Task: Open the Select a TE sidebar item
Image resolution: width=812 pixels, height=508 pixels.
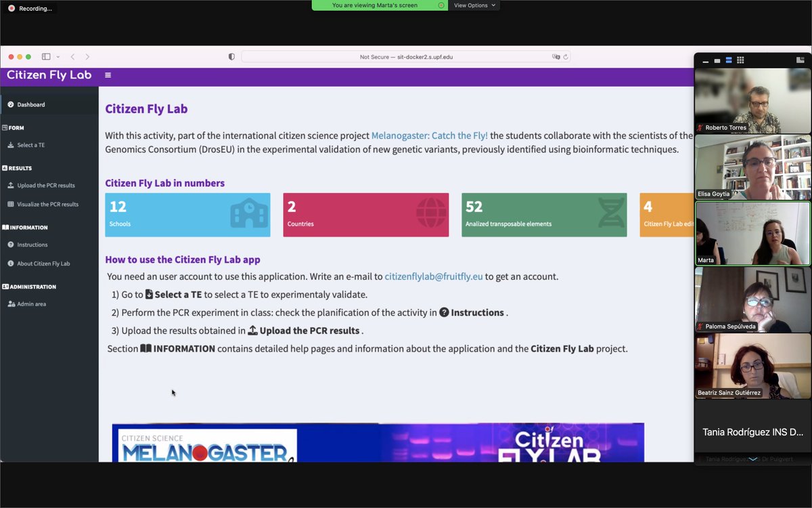Action: (x=49, y=145)
